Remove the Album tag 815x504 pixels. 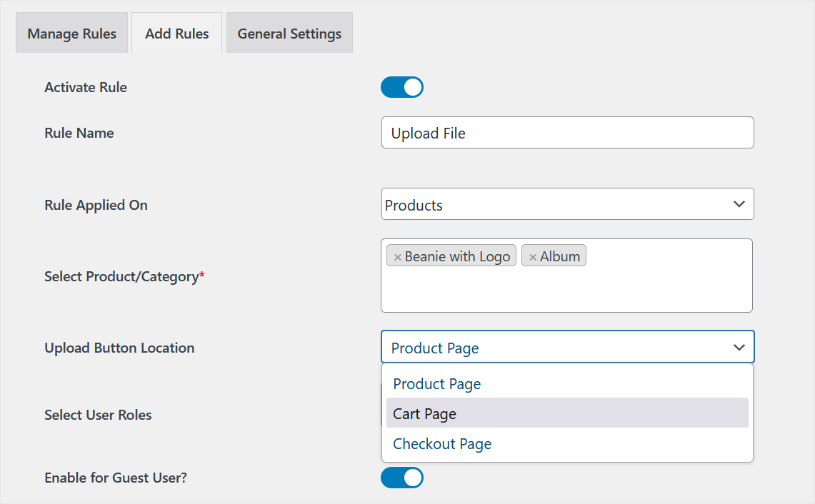tap(533, 257)
